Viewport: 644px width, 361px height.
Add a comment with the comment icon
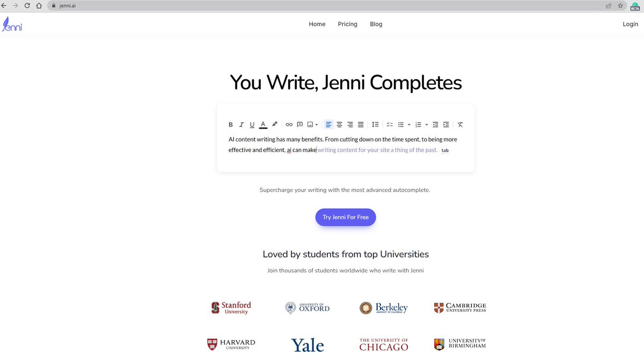[x=300, y=124]
